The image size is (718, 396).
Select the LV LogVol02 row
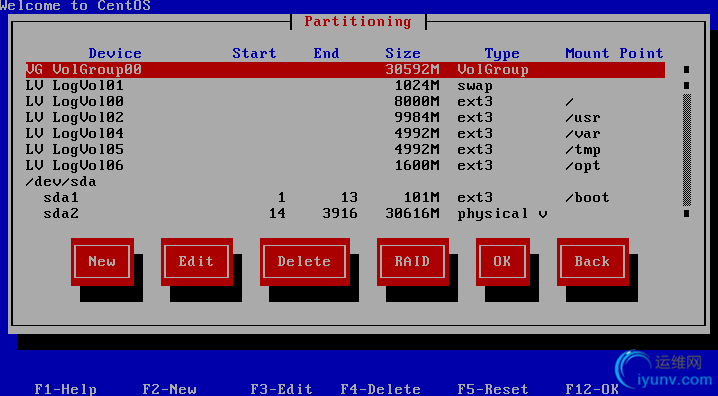[345, 118]
